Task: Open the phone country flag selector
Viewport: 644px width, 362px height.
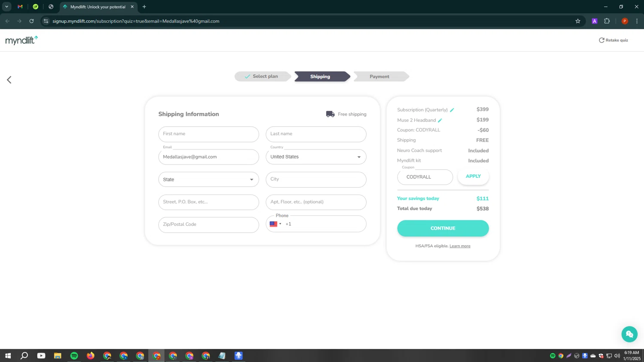Action: coord(275,224)
